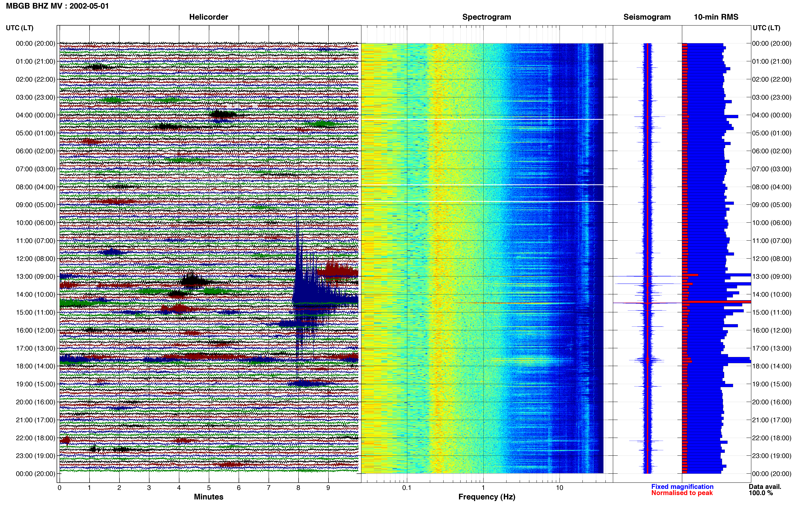The width and height of the screenshot is (812, 508).
Task: Click the 5 tick on Minutes axis
Action: pyautogui.click(x=209, y=488)
